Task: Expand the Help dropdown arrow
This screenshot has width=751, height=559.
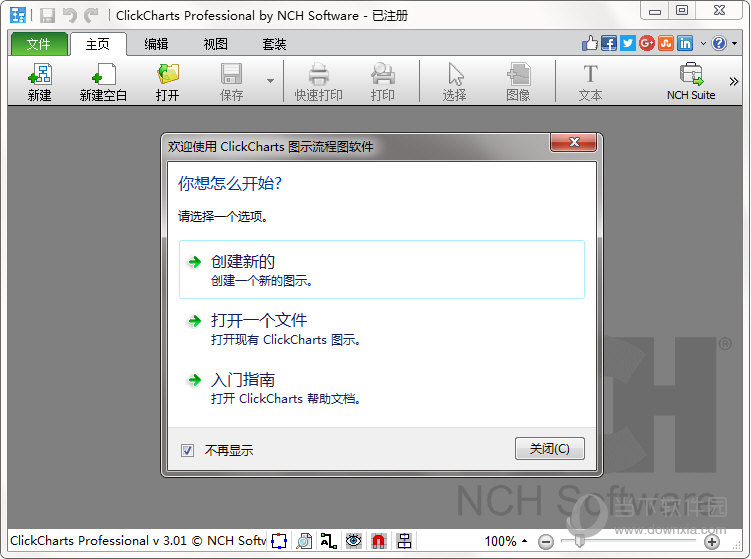Action: pyautogui.click(x=734, y=44)
